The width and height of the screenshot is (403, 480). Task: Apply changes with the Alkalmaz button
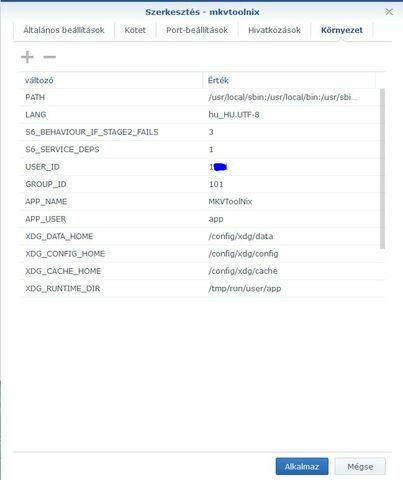pos(302,466)
